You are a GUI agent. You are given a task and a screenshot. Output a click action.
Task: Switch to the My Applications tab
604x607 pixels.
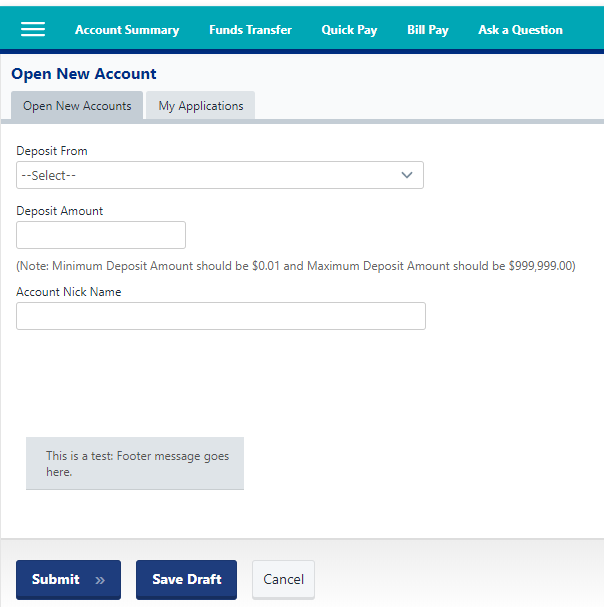pos(201,106)
